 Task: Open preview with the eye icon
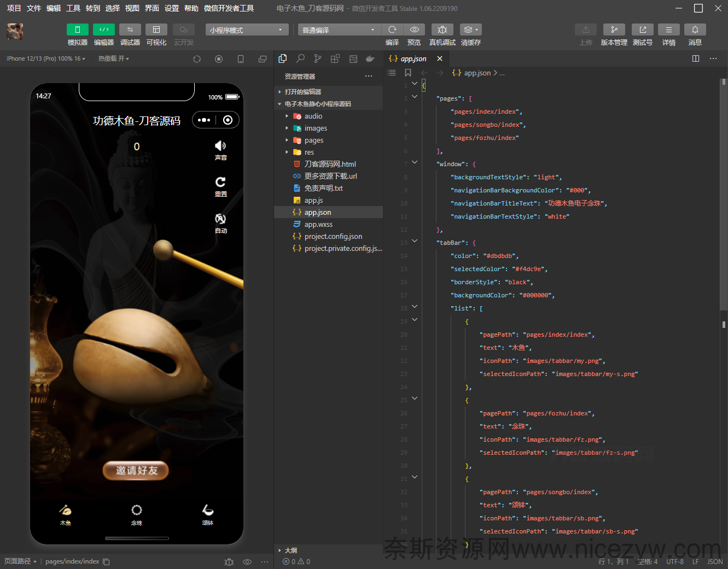(414, 30)
